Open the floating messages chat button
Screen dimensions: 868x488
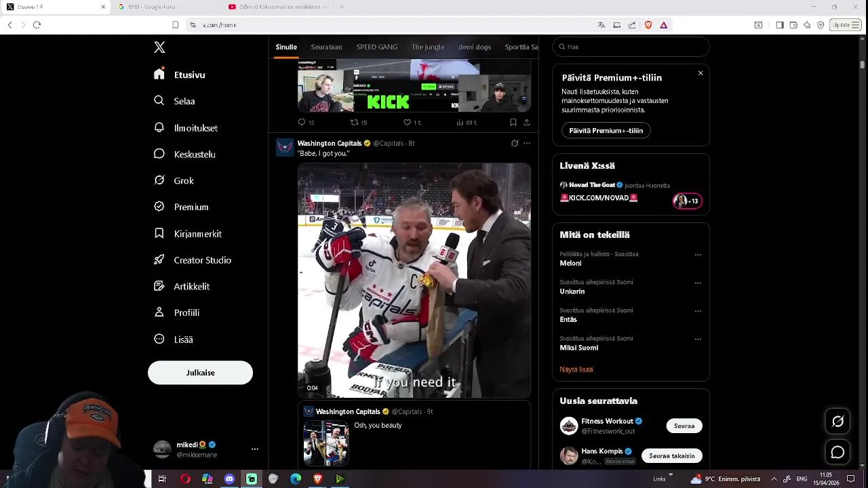pyautogui.click(x=838, y=452)
